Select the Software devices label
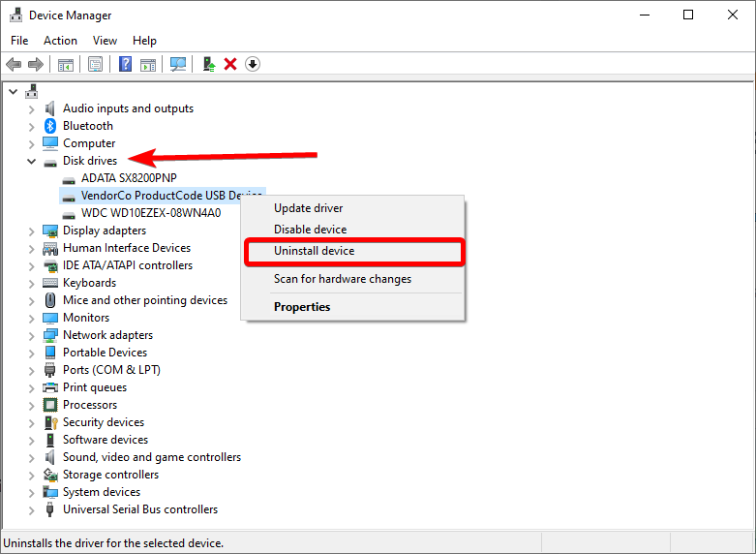 tap(106, 440)
